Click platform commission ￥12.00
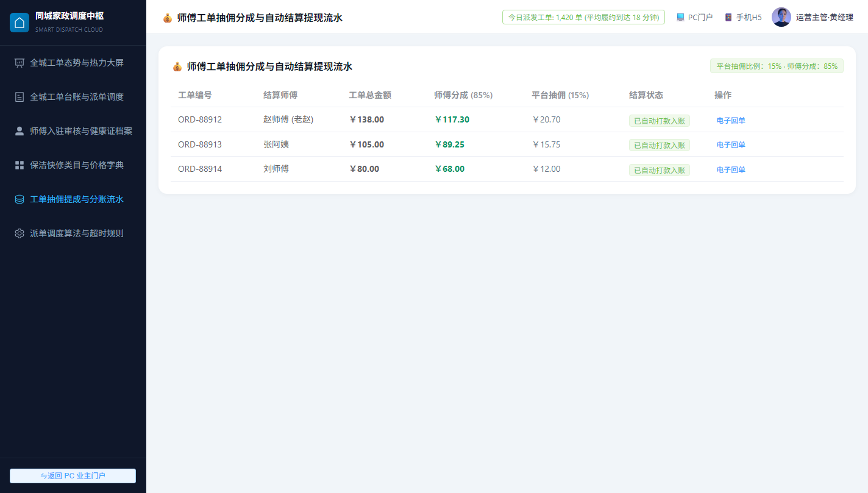 [546, 169]
